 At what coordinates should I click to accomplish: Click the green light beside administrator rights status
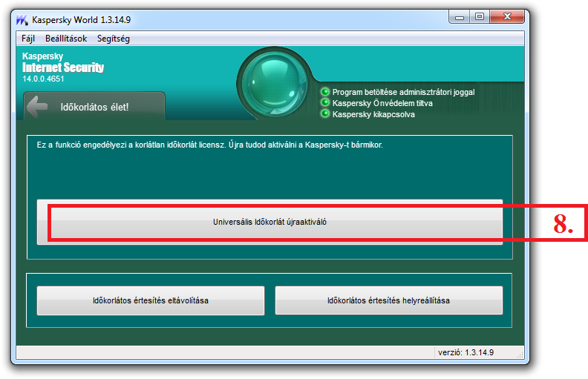(x=324, y=92)
